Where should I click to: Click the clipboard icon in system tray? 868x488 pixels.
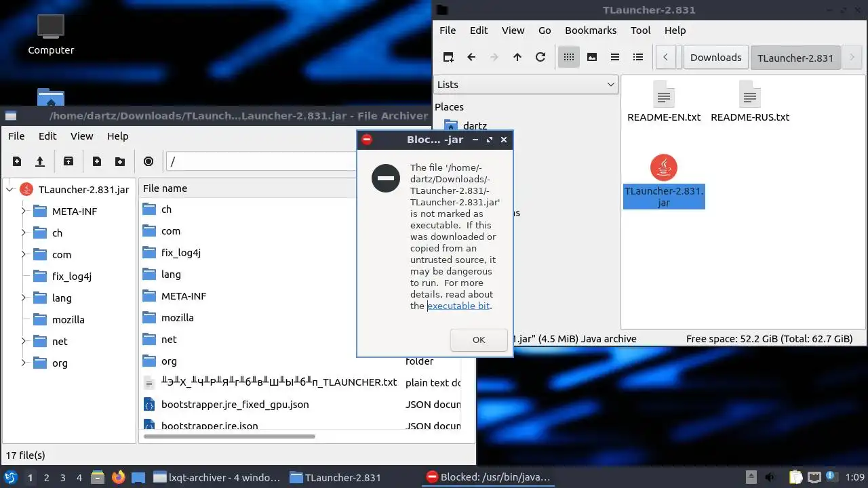tap(795, 477)
